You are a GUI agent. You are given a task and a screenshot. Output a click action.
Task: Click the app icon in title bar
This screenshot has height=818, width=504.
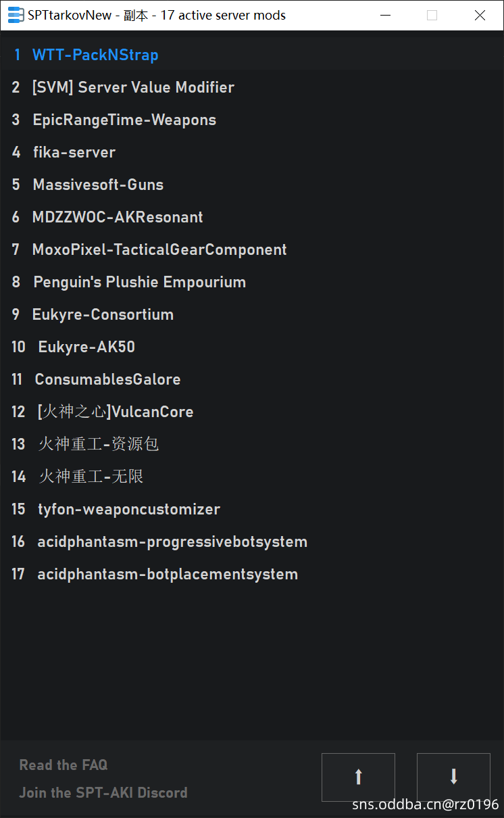16,15
